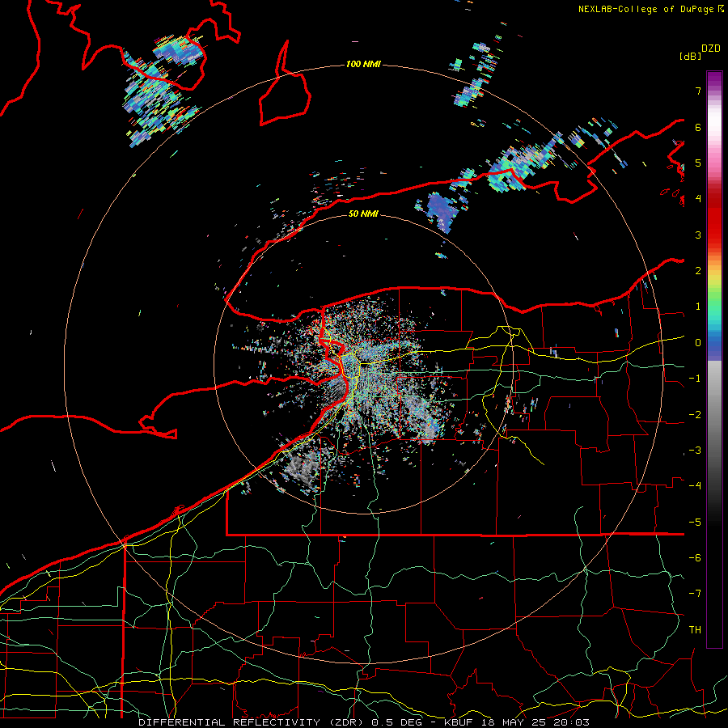The height and width of the screenshot is (728, 728).
Task: Click the -4 value on the color scale
Action: [x=695, y=486]
